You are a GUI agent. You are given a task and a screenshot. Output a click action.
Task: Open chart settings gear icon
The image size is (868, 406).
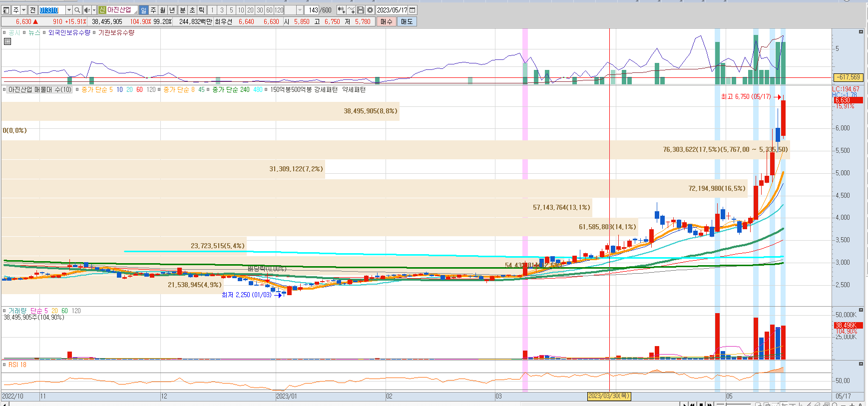click(x=370, y=10)
